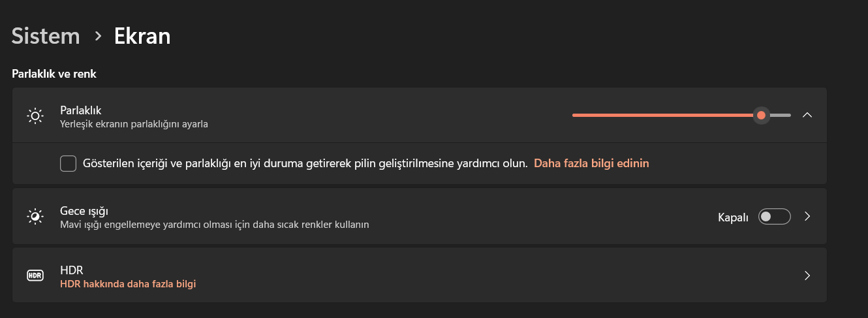Click the HDR badge icon
Screen dimensions: 868x318
coord(35,276)
